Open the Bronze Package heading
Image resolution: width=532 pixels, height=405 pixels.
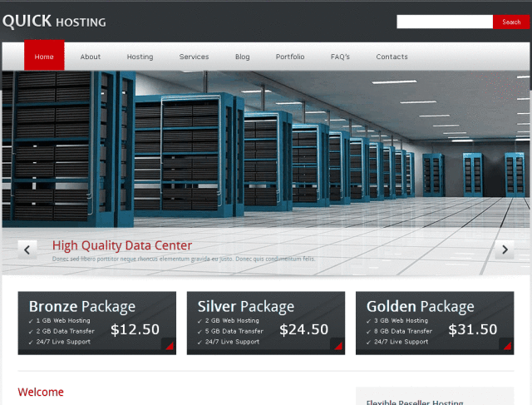point(82,307)
